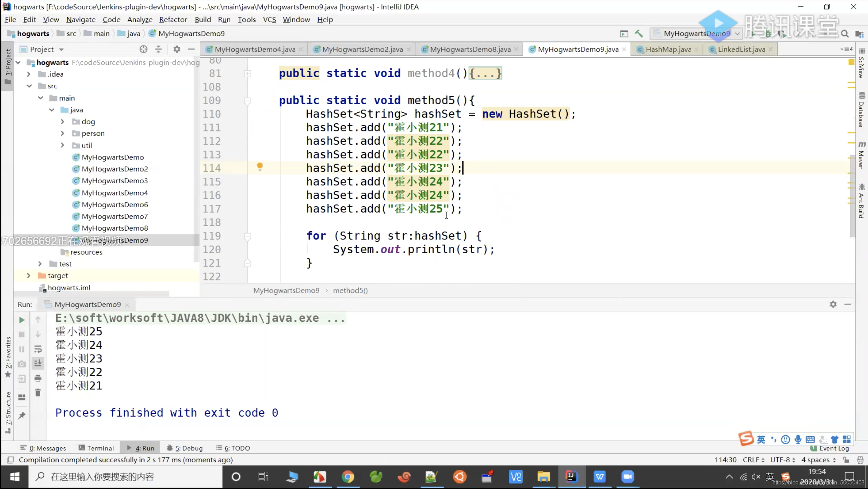Viewport: 868px width, 489px height.
Task: Locate current file in Project tree
Action: [144, 49]
